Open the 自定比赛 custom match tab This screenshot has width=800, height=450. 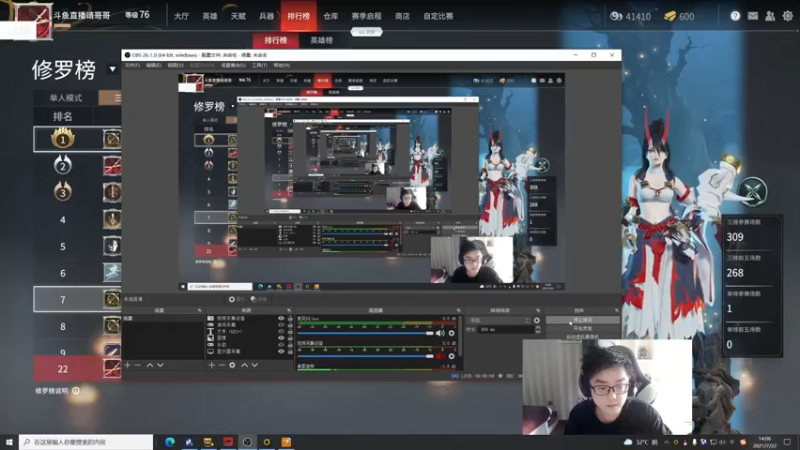[438, 16]
